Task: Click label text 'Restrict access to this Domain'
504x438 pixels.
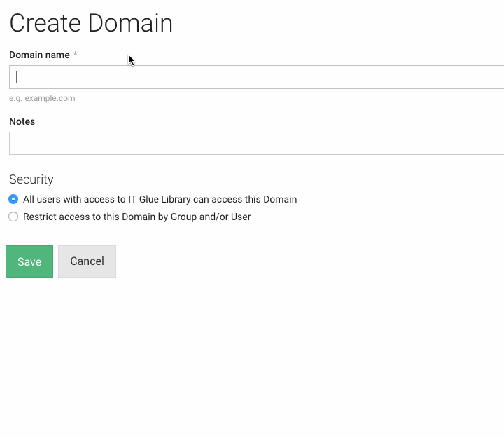Action: 89,217
